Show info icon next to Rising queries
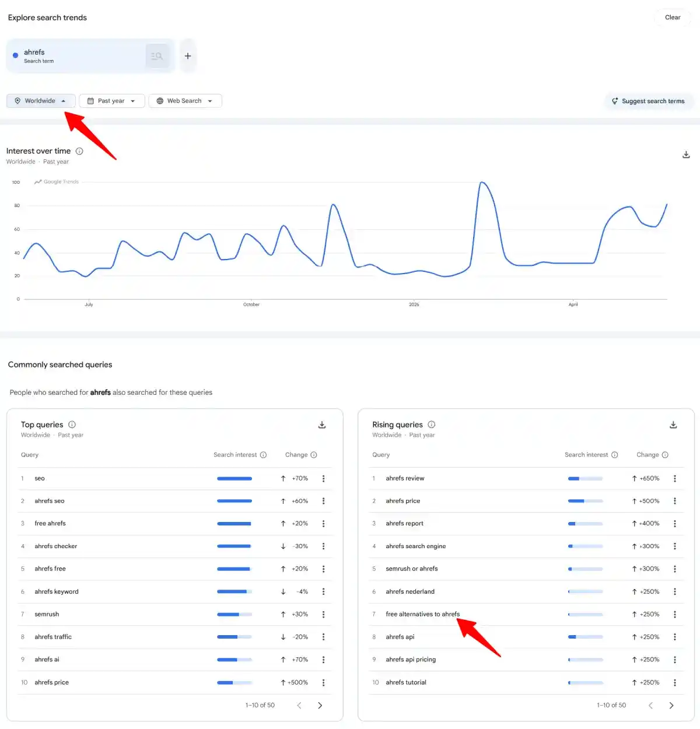The width and height of the screenshot is (700, 729). 432,425
